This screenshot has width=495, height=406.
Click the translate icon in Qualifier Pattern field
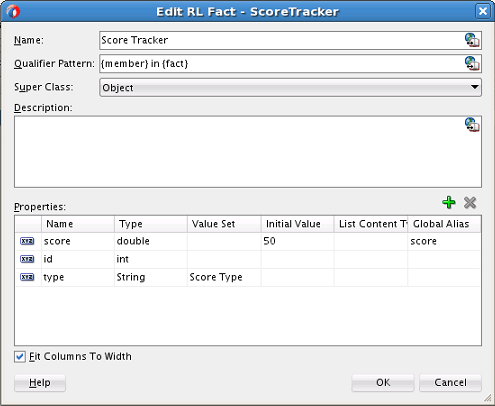pyautogui.click(x=472, y=63)
